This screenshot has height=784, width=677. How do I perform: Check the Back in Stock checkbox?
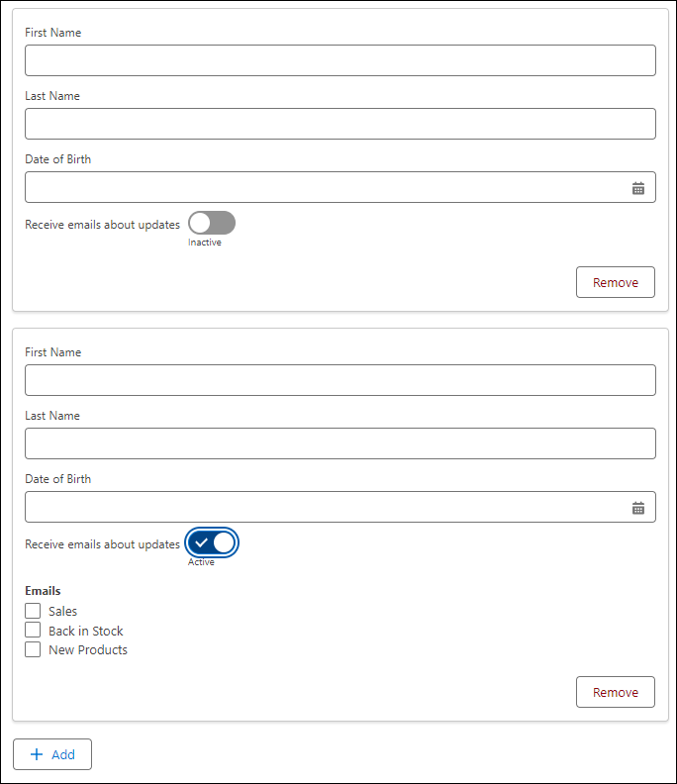pyautogui.click(x=33, y=631)
